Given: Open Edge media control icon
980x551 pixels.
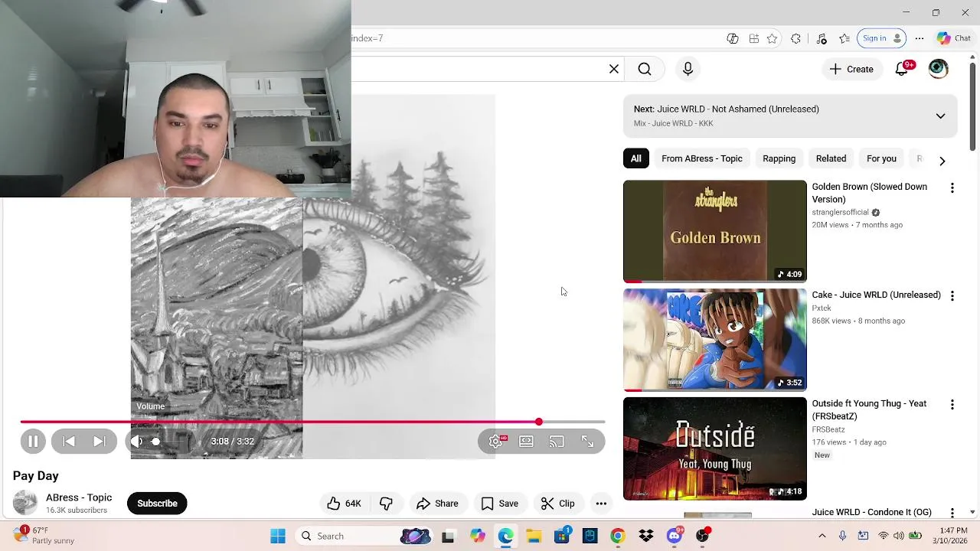Looking at the screenshot, I should 822,38.
